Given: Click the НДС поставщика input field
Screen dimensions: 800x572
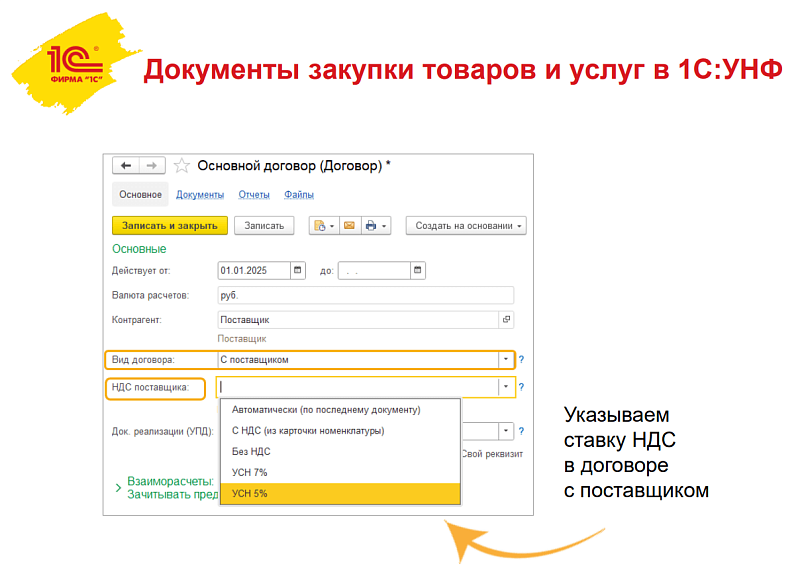Looking at the screenshot, I should point(358,387).
